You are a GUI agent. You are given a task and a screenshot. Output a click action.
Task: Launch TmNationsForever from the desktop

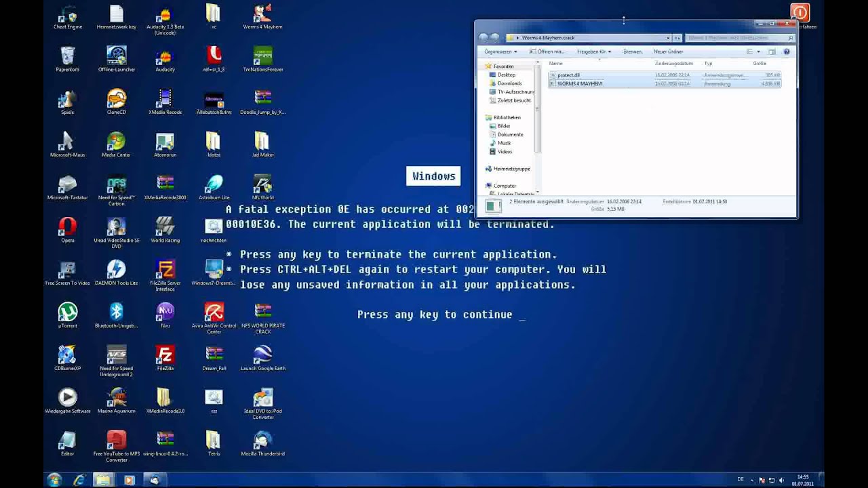(x=262, y=60)
